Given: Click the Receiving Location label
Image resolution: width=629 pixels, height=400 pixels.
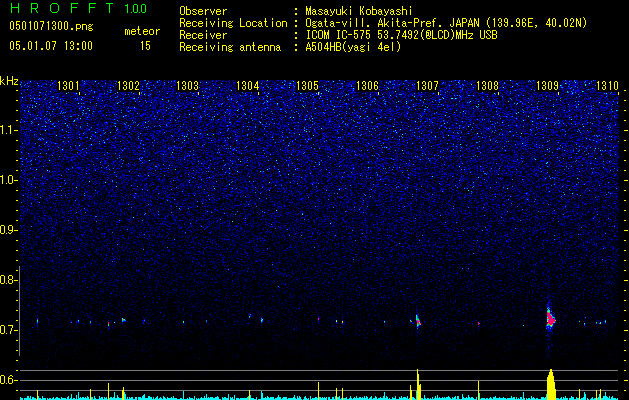Looking at the screenshot, I should point(233,23).
